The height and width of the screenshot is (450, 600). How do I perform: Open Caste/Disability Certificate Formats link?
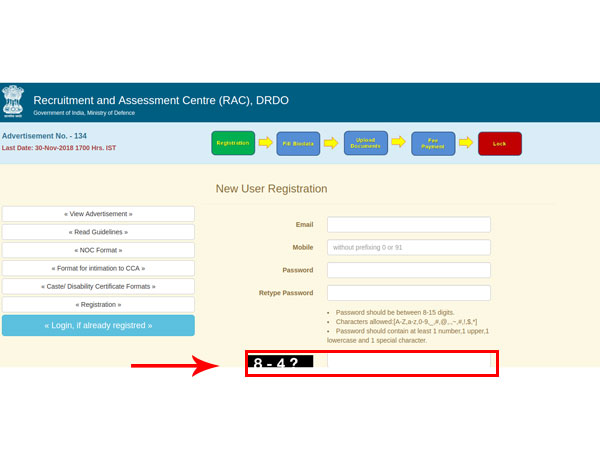pos(98,287)
